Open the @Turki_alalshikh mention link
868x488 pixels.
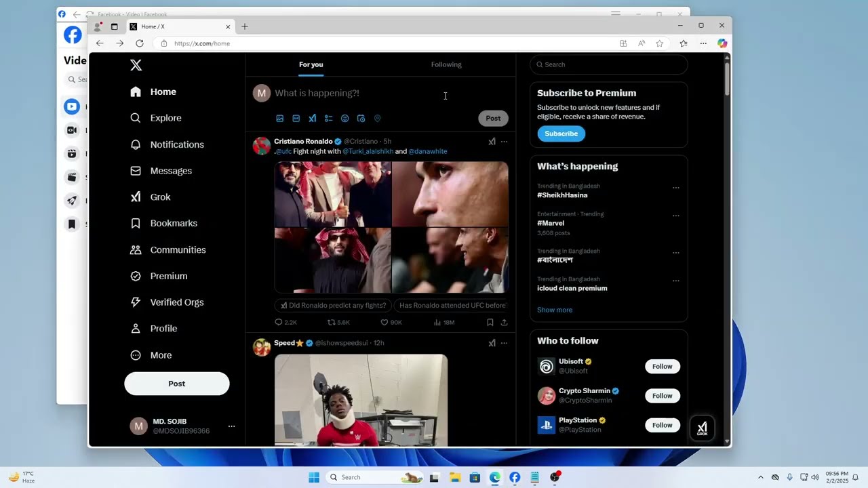(368, 151)
